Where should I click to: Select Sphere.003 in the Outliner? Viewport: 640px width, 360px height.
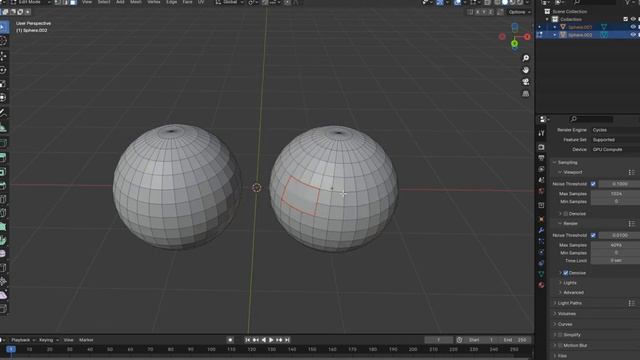coord(580,27)
